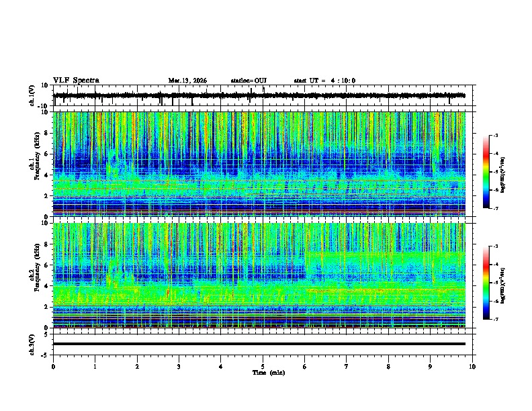
Task: Click the "station=OUI" label
Action: coord(249,81)
